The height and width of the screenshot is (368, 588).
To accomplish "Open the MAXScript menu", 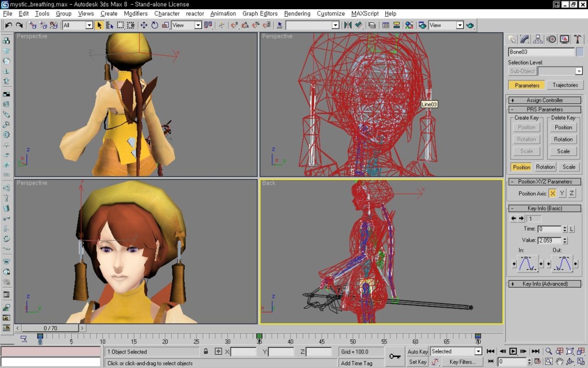I will [x=365, y=14].
